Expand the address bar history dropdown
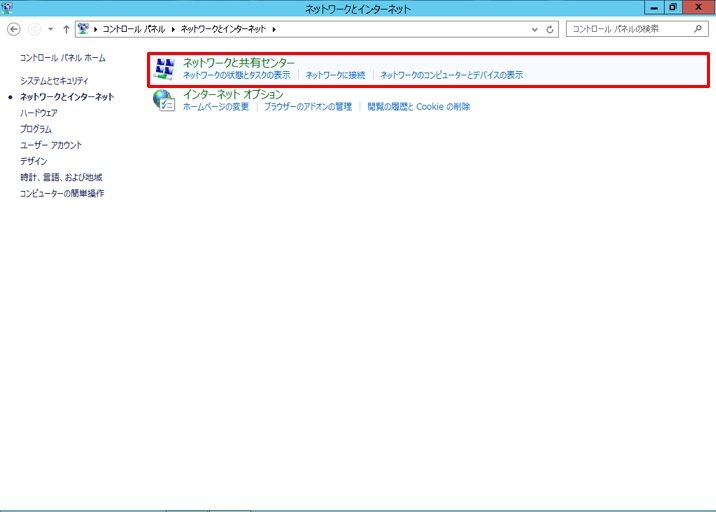Image resolution: width=716 pixels, height=512 pixels. click(x=535, y=30)
